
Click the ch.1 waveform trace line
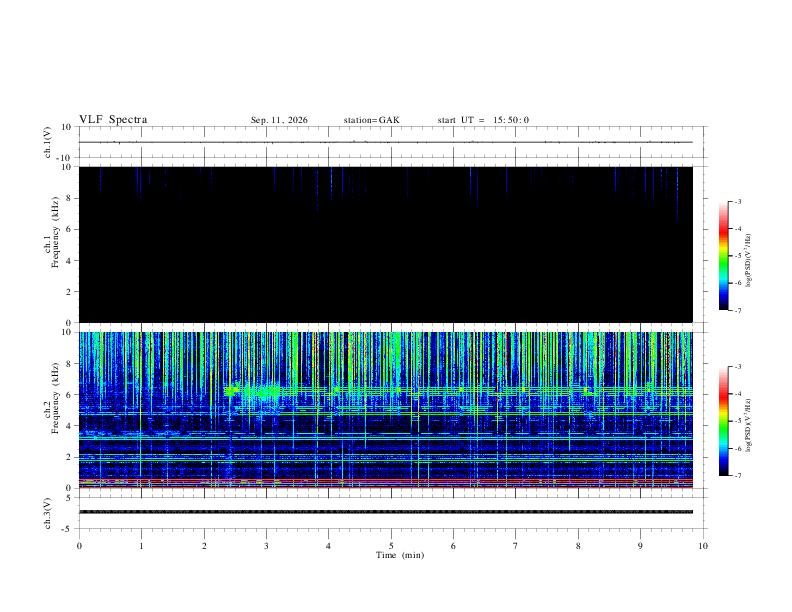[x=385, y=142]
